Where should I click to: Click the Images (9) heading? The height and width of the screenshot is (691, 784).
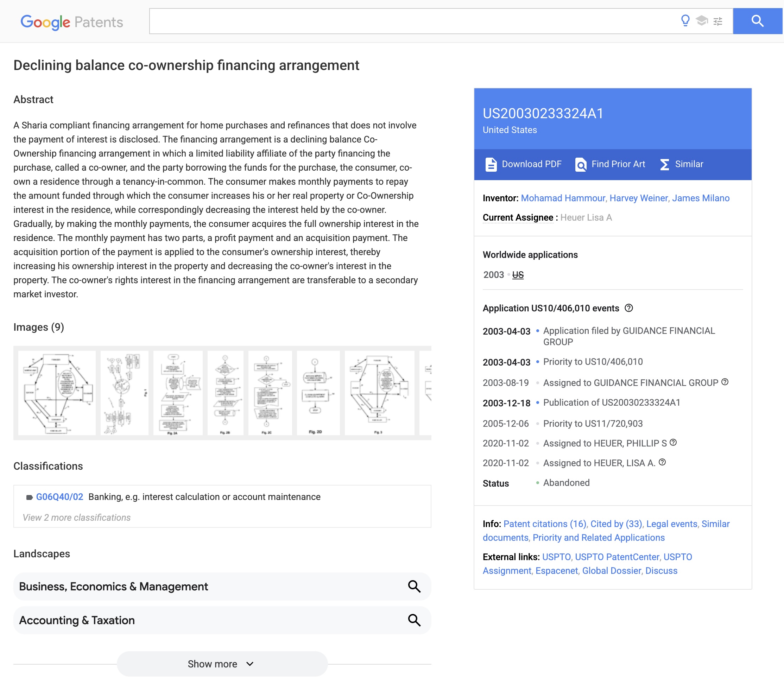[39, 327]
